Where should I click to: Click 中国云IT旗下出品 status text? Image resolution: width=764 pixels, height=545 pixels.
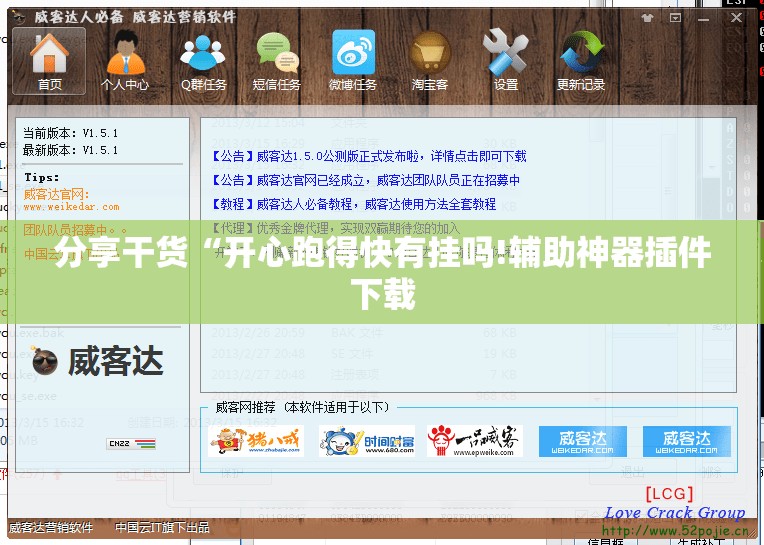(162, 527)
